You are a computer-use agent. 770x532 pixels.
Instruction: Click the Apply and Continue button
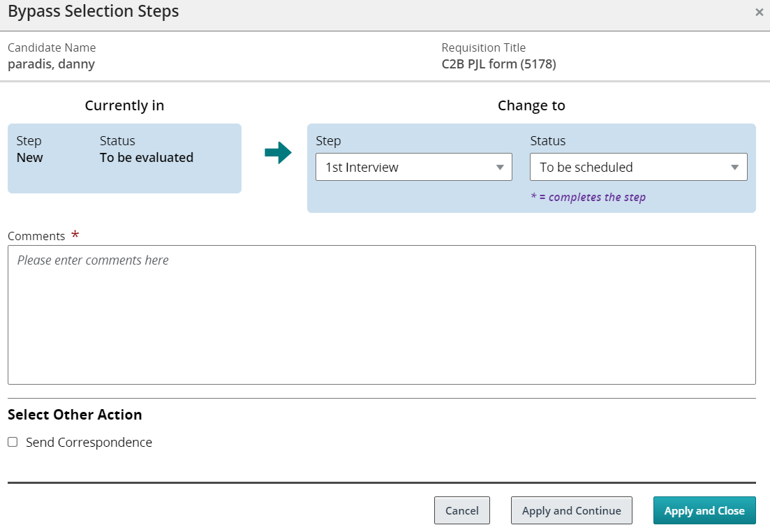click(571, 510)
